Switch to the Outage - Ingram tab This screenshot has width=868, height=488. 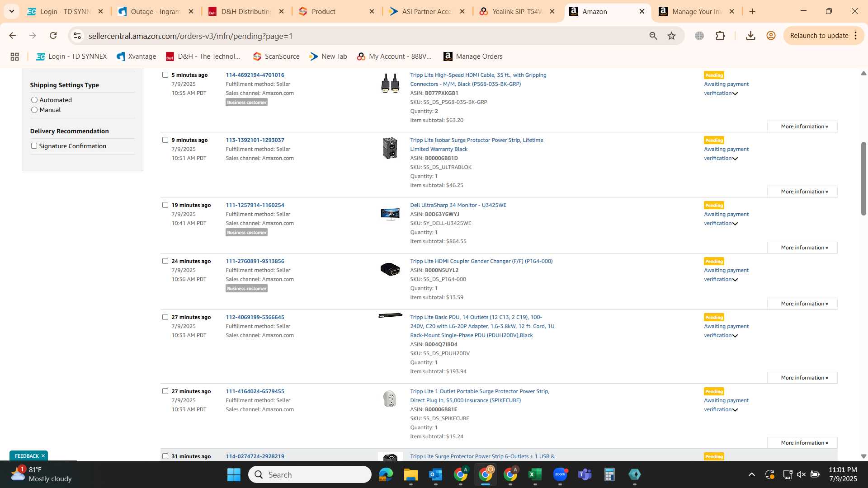(x=155, y=11)
